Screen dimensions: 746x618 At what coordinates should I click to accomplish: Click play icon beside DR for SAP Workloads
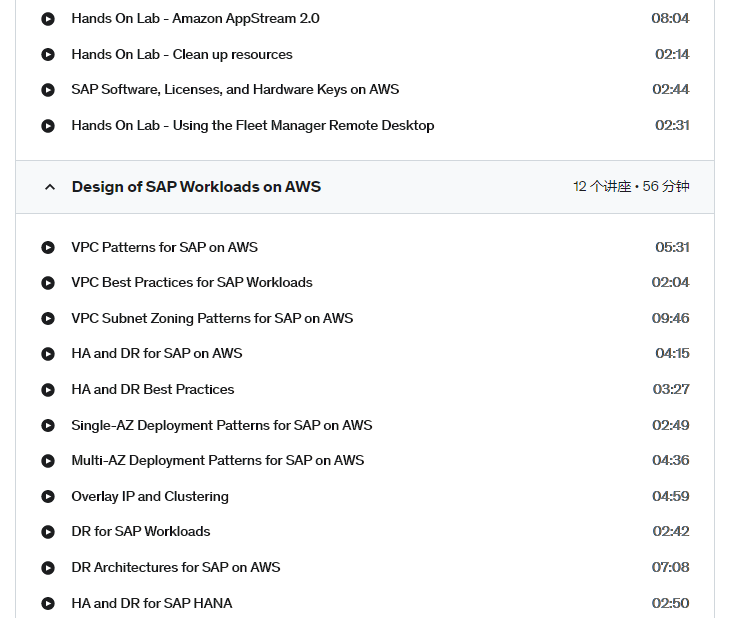[x=48, y=531]
